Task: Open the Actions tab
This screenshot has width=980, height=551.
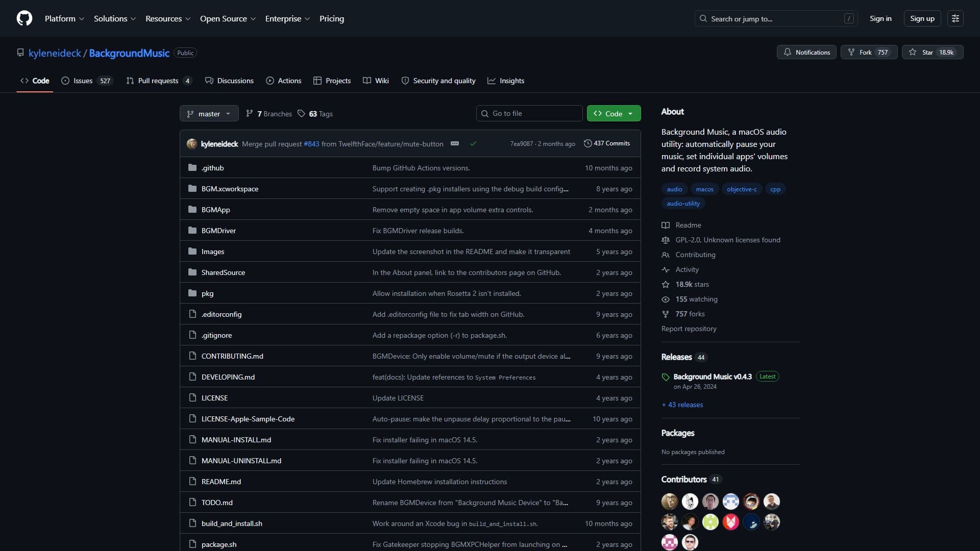Action: click(284, 81)
